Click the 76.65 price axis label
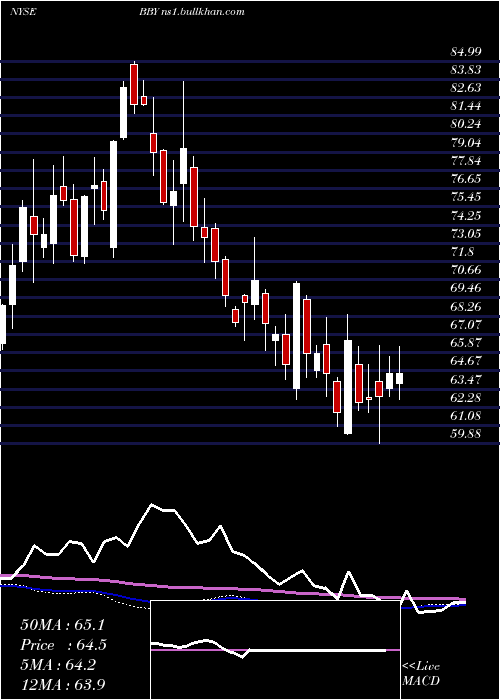Screen dimensions: 500x700 click(466, 179)
